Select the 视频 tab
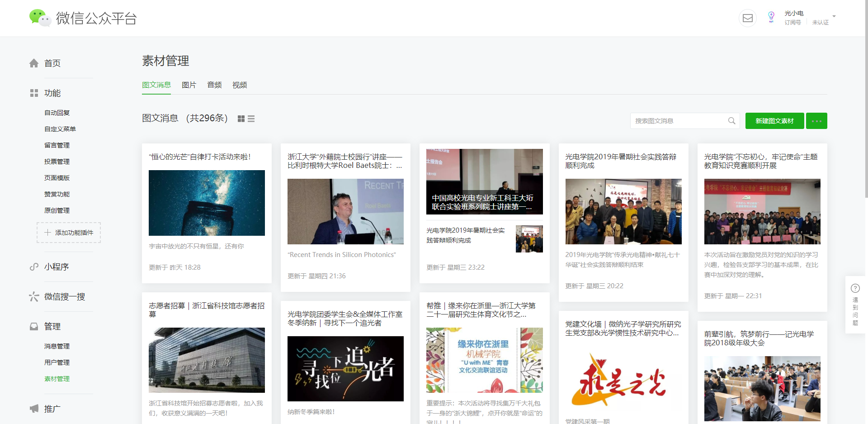The height and width of the screenshot is (424, 868). click(x=240, y=85)
